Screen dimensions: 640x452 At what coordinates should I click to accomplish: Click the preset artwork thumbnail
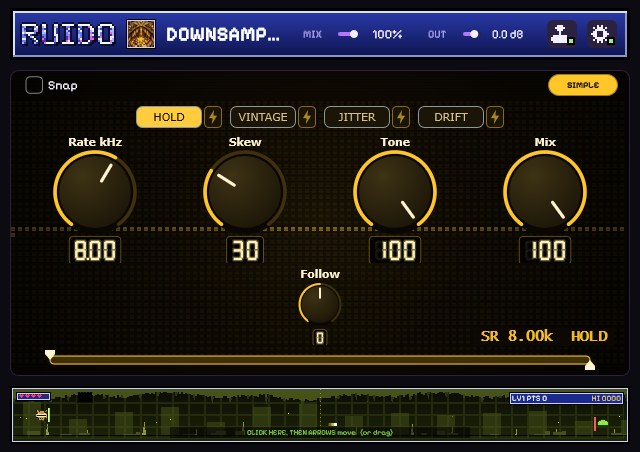click(x=141, y=34)
